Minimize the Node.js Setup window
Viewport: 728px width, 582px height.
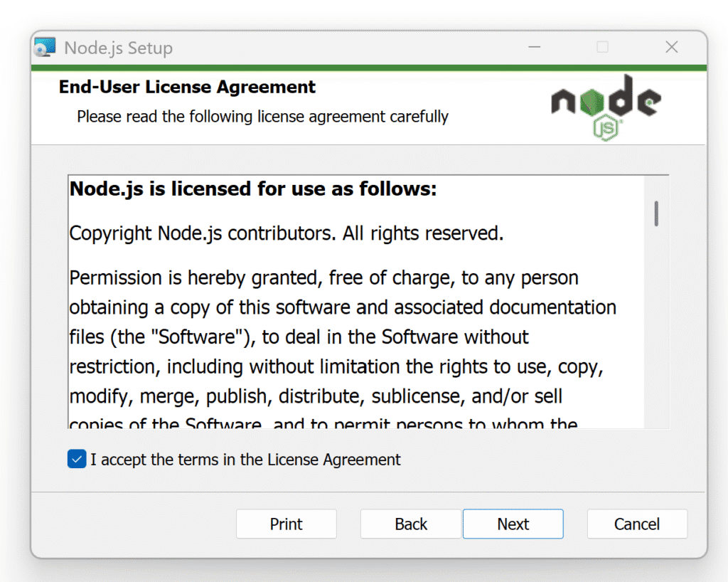pos(535,47)
